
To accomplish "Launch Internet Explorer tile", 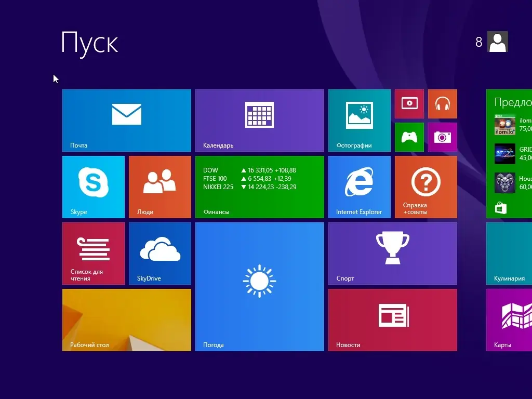I will pyautogui.click(x=360, y=187).
